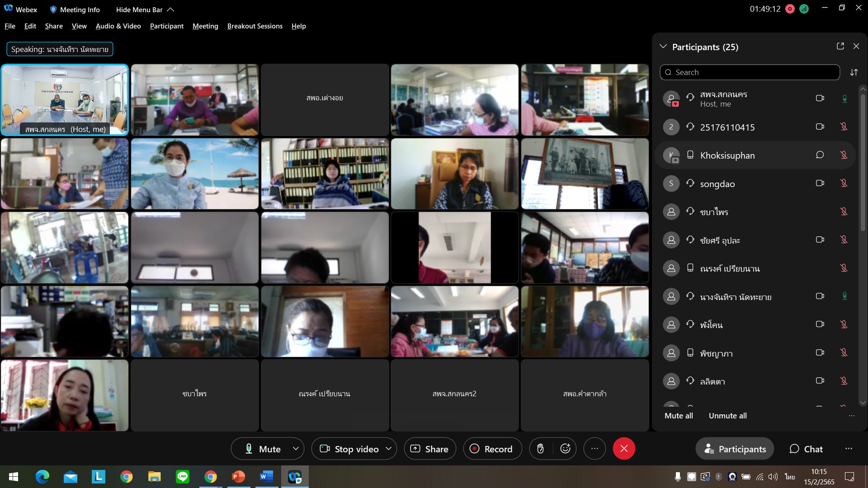Open chat bubble for Khoksisuphan
The image size is (868, 488).
[x=820, y=155]
